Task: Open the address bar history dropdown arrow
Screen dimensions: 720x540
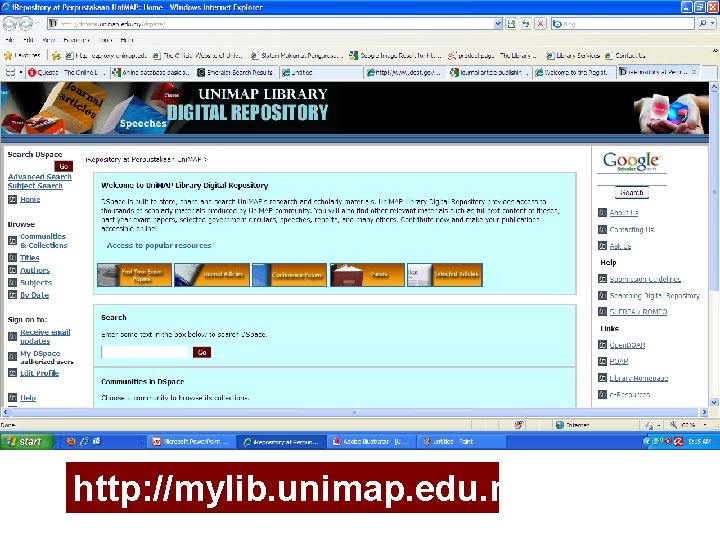Action: click(x=498, y=24)
